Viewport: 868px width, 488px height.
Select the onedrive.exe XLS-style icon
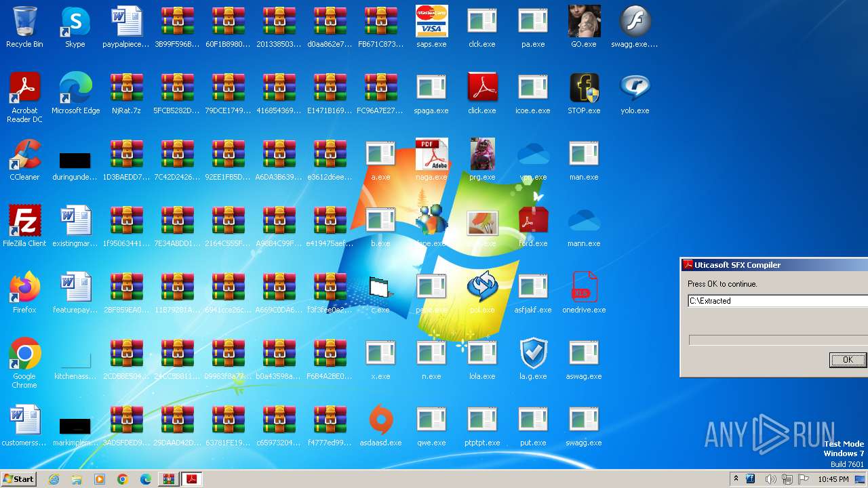point(584,287)
